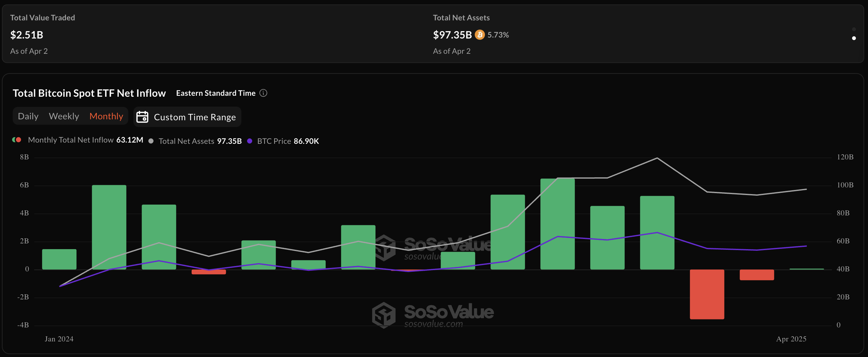Open the Custom Time Range picker
Screen dimensions: 868x357
coord(195,117)
